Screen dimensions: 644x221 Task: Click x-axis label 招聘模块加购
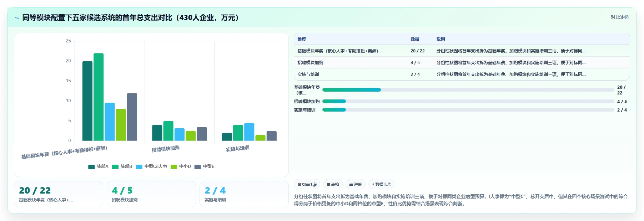(166, 149)
